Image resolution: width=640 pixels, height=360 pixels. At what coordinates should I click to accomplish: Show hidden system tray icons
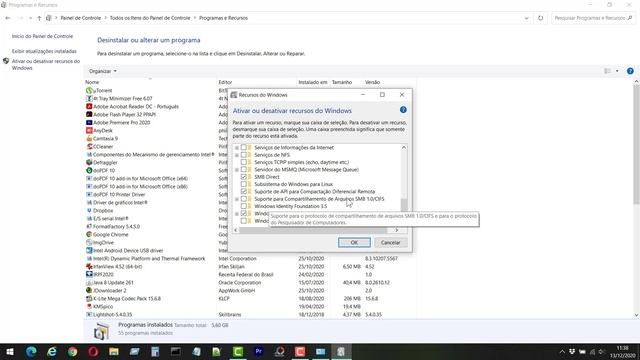pos(562,351)
